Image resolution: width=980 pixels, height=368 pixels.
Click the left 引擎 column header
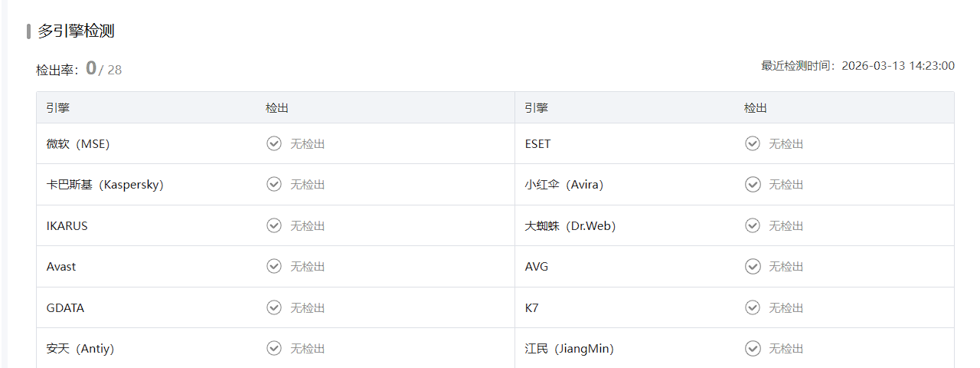tap(57, 108)
